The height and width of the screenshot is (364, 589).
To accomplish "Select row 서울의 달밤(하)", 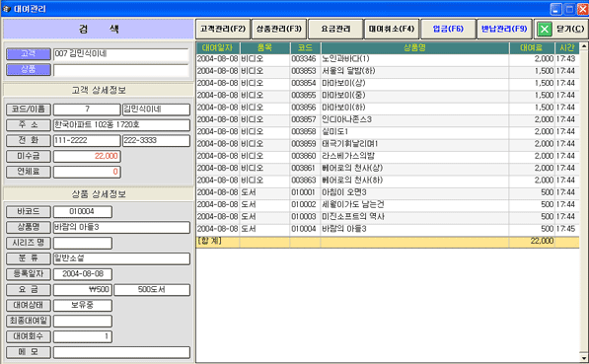I will click(387, 71).
